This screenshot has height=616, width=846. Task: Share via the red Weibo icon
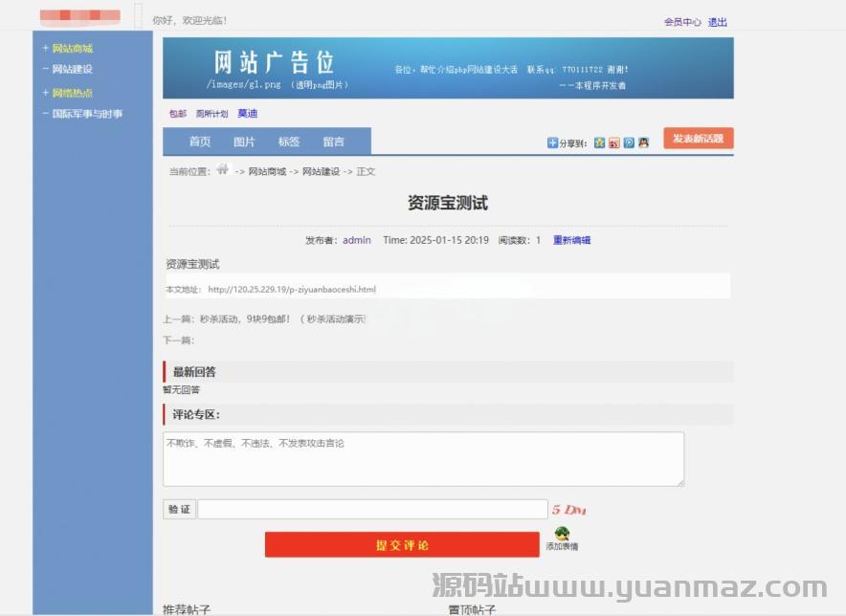(614, 143)
